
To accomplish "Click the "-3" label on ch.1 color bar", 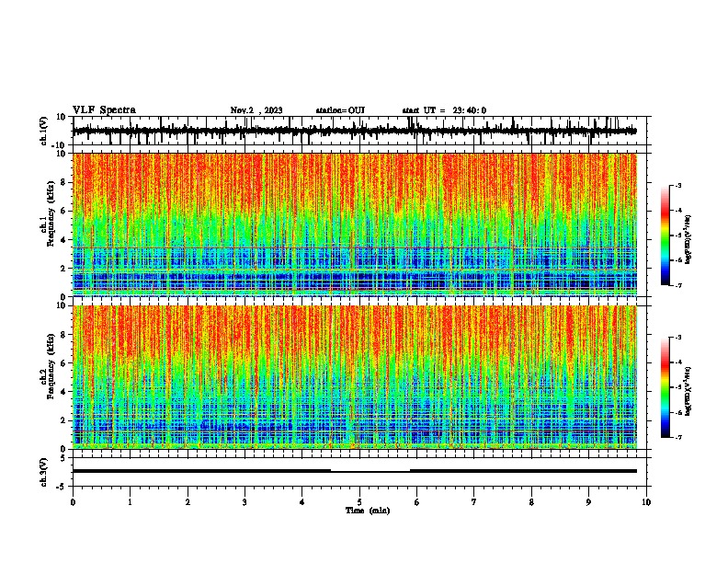I will pyautogui.click(x=677, y=186).
